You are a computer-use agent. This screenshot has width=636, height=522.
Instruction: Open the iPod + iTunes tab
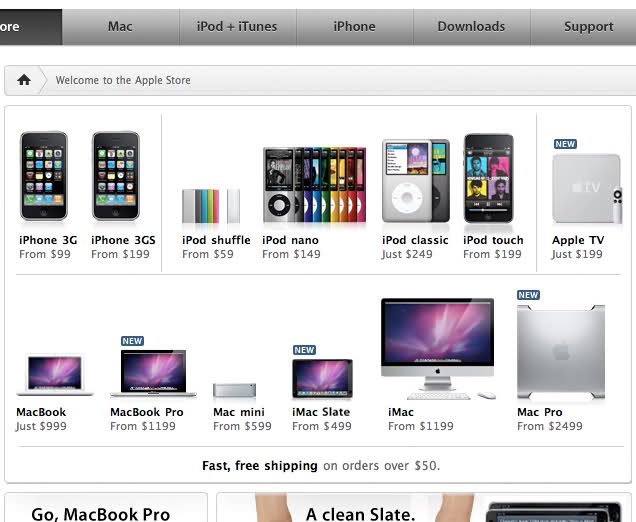[238, 27]
